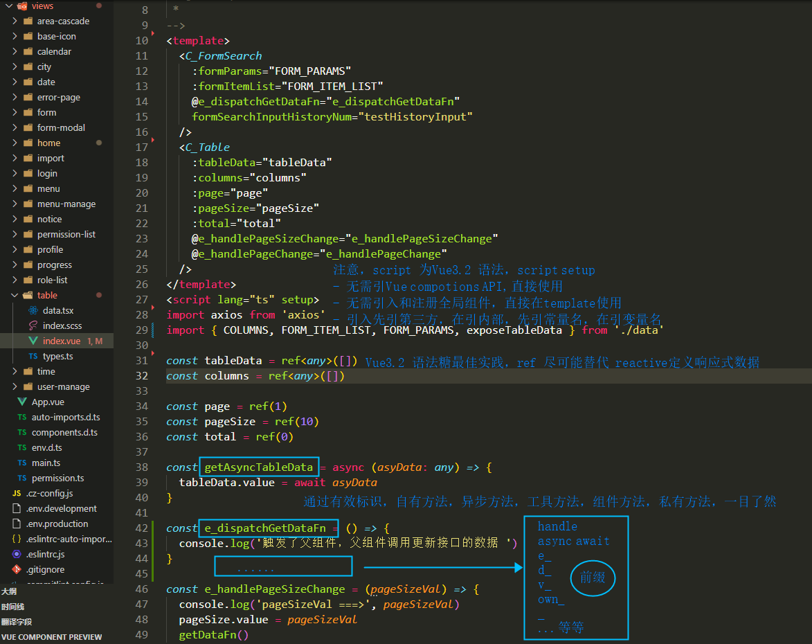812x644 pixels.
Task: Click e_handlePageSizeChange function name on line 46
Action: 274,589
